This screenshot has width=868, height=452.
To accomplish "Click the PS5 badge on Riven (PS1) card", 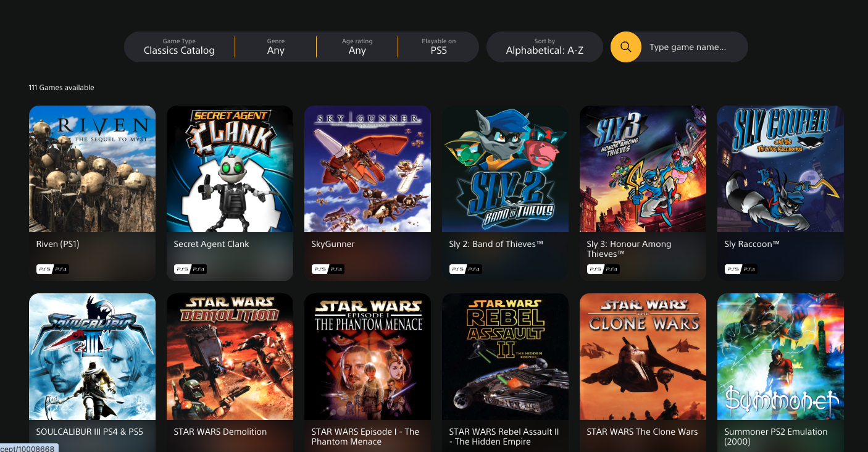I will (44, 269).
